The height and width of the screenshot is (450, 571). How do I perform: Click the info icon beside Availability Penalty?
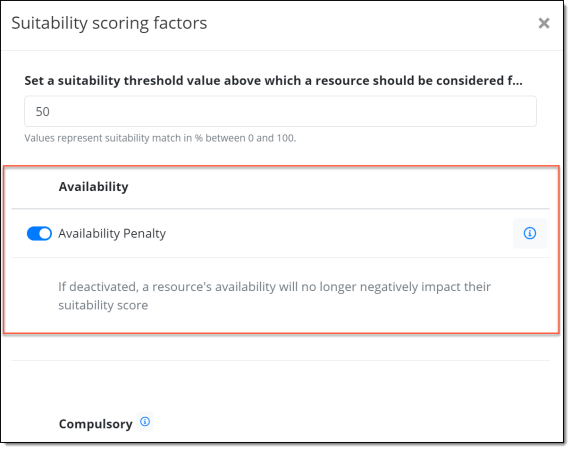529,233
